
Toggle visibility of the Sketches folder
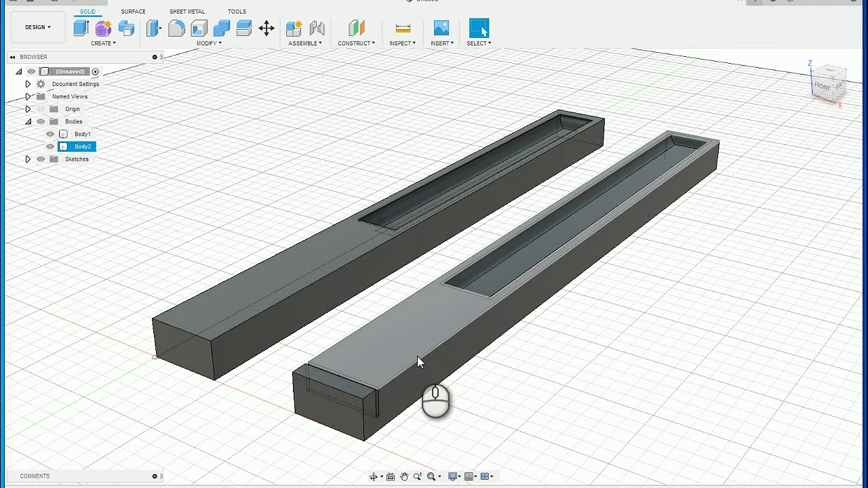pos(41,159)
